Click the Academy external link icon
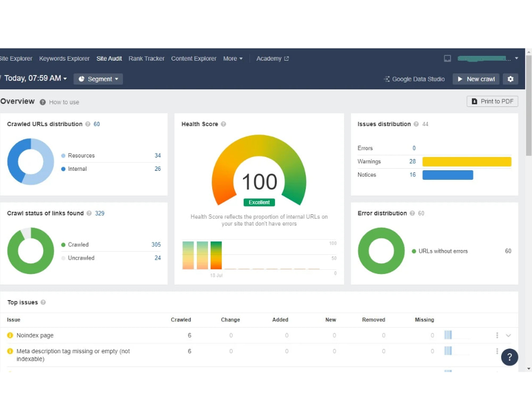This screenshot has height=399, width=532. [286, 59]
